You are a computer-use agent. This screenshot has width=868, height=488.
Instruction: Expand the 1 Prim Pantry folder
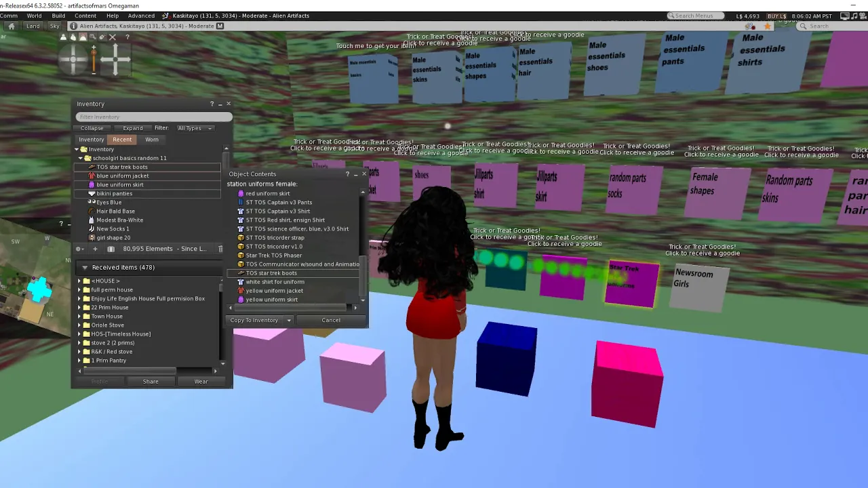pyautogui.click(x=79, y=361)
